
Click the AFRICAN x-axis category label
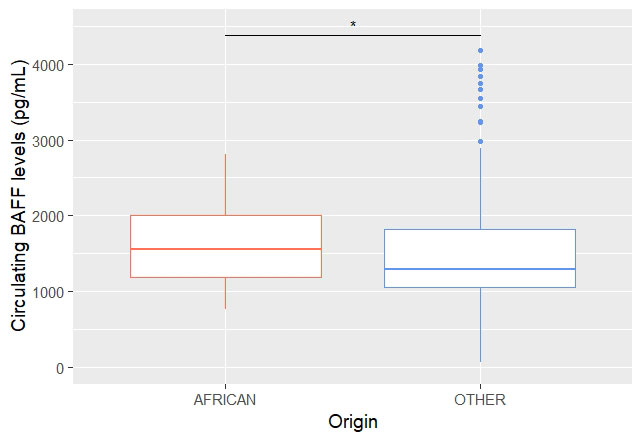[226, 400]
